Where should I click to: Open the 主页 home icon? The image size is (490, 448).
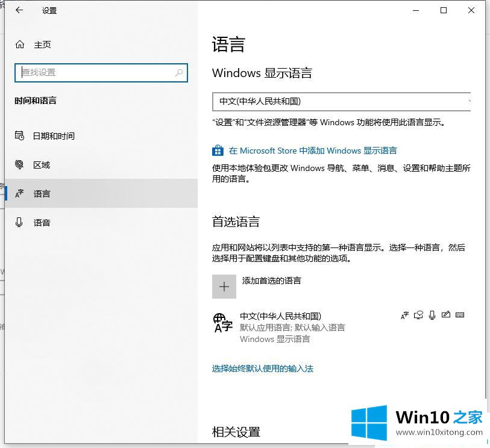(x=20, y=45)
